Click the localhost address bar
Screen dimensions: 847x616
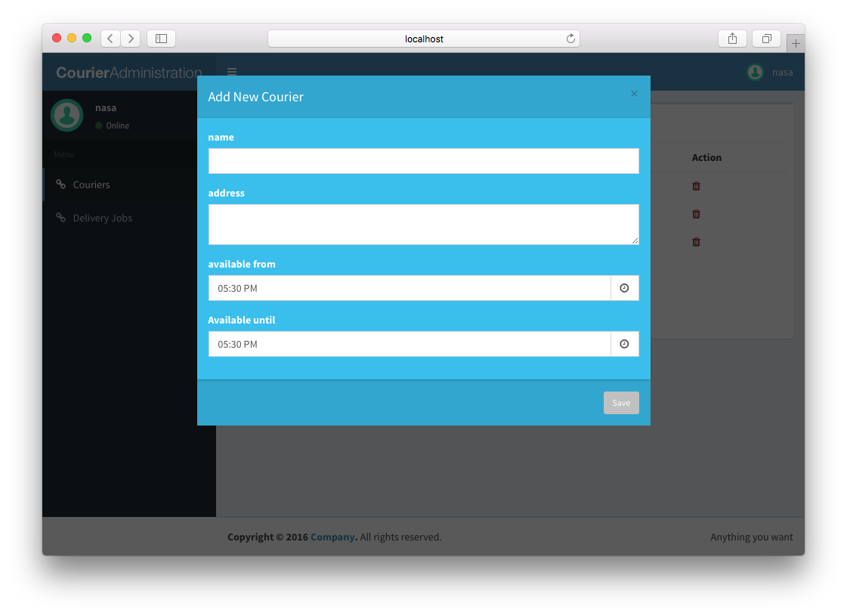click(424, 39)
